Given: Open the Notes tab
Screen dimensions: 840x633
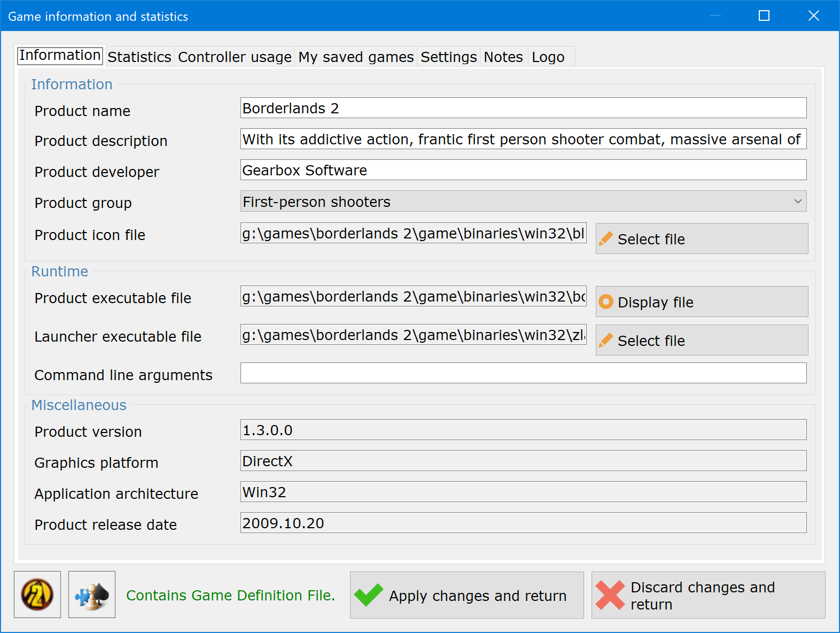Looking at the screenshot, I should 503,57.
